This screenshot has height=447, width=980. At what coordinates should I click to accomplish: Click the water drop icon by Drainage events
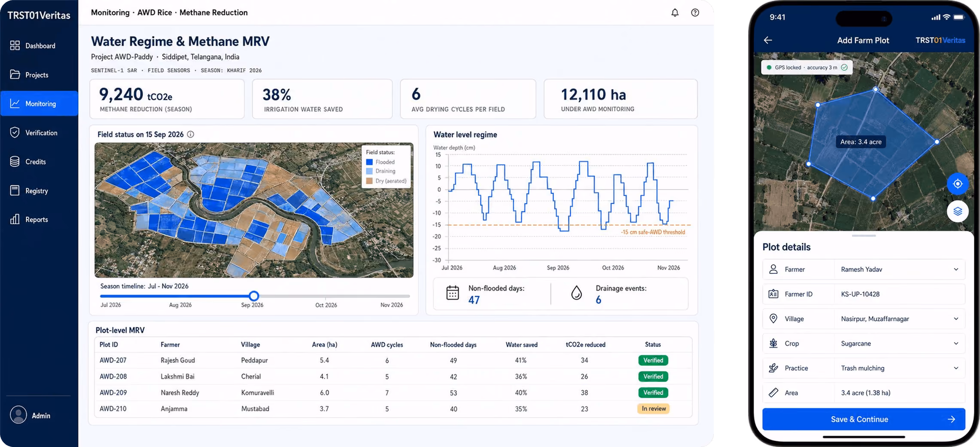(576, 293)
